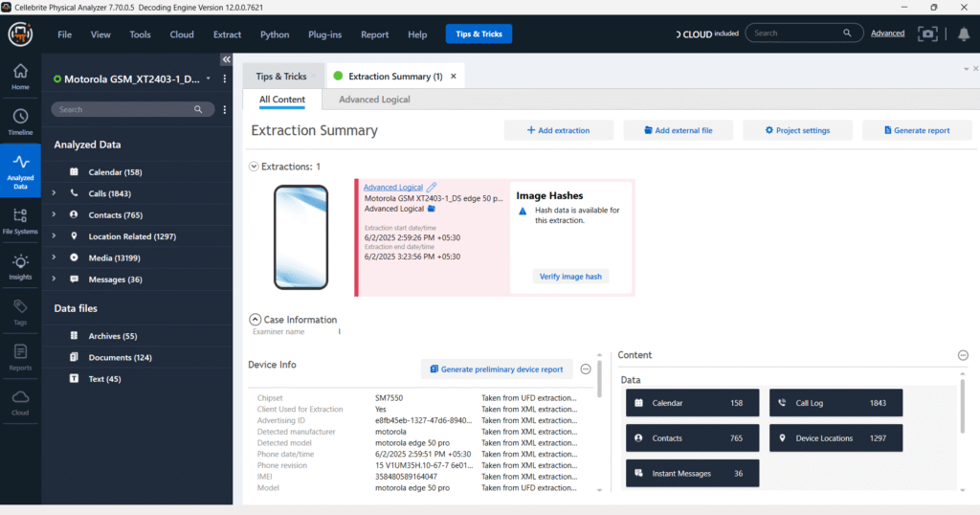Switch to the Advanced Logical tab
Viewport: 980px width, 515px height.
point(374,100)
